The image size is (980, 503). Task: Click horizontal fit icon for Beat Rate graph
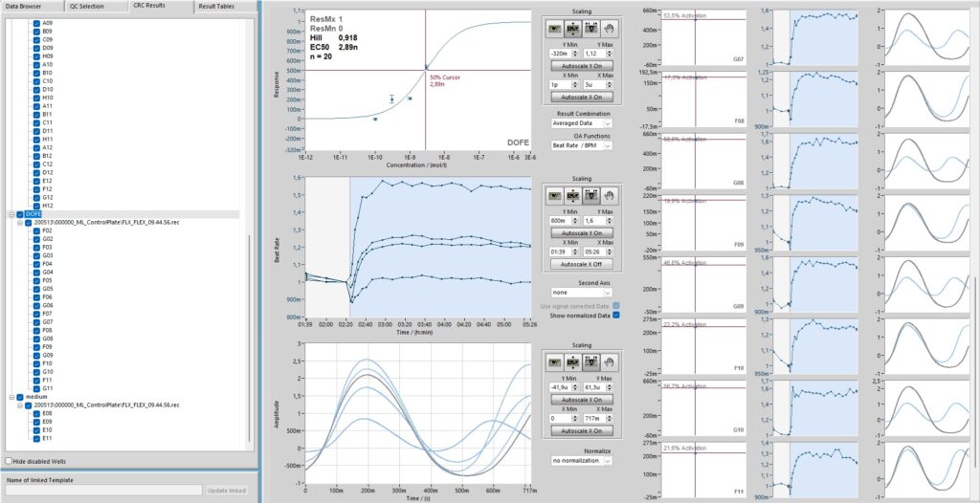(590, 195)
